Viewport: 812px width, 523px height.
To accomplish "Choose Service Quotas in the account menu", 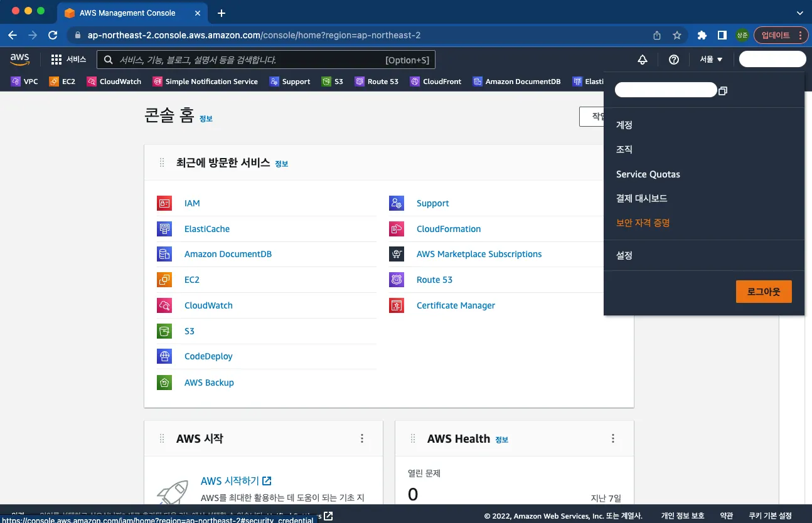I will pos(648,174).
